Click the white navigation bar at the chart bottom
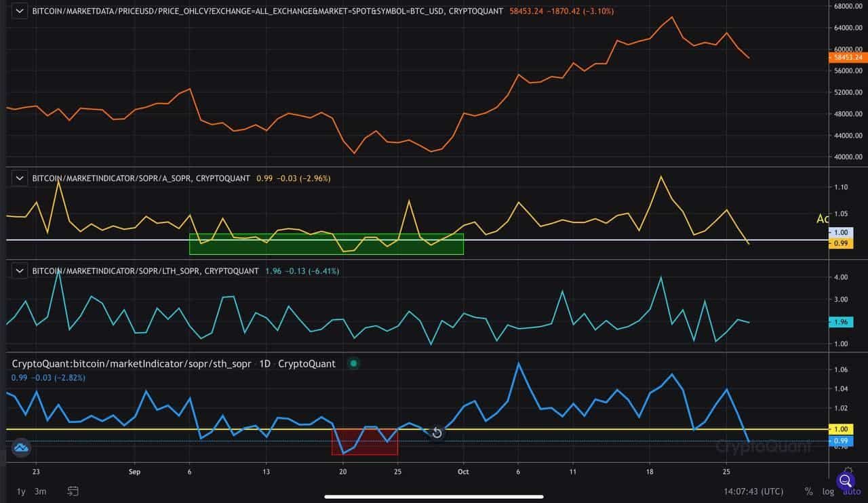Viewport: 868px width, 503px height. [434, 497]
